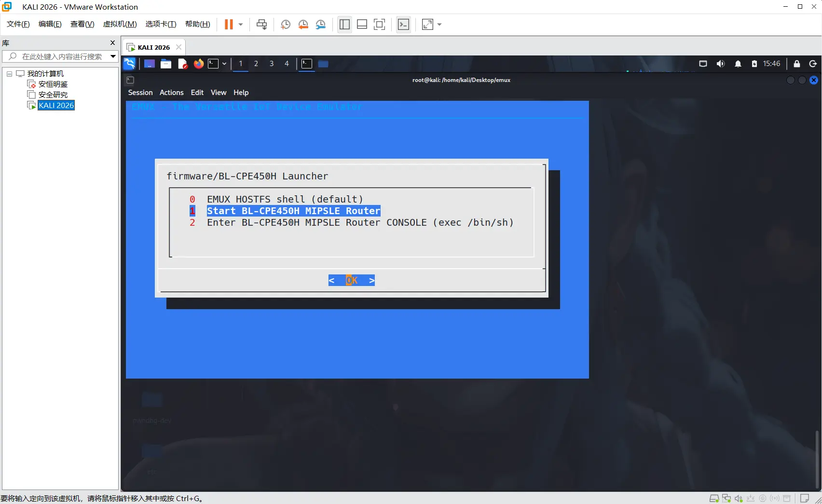Image resolution: width=822 pixels, height=504 pixels.
Task: Open the stretch display dropdown arrow
Action: click(439, 25)
